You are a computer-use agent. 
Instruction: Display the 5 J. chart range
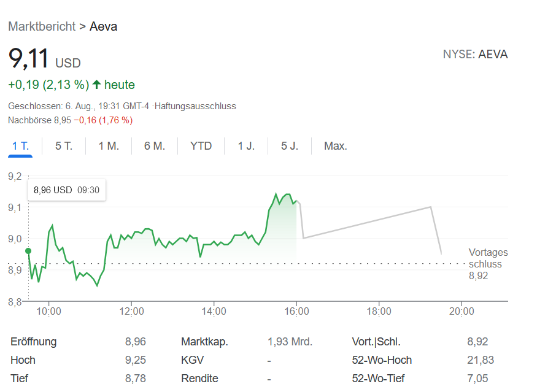point(290,146)
